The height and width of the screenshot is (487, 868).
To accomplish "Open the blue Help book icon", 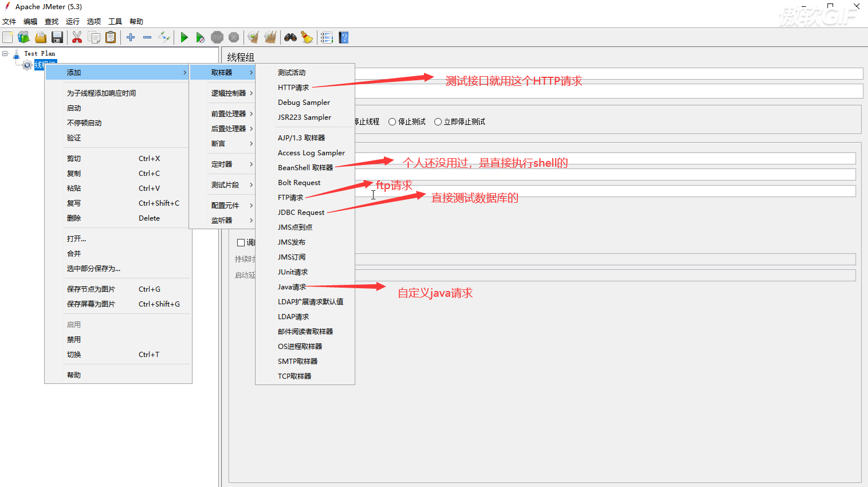I will click(344, 38).
